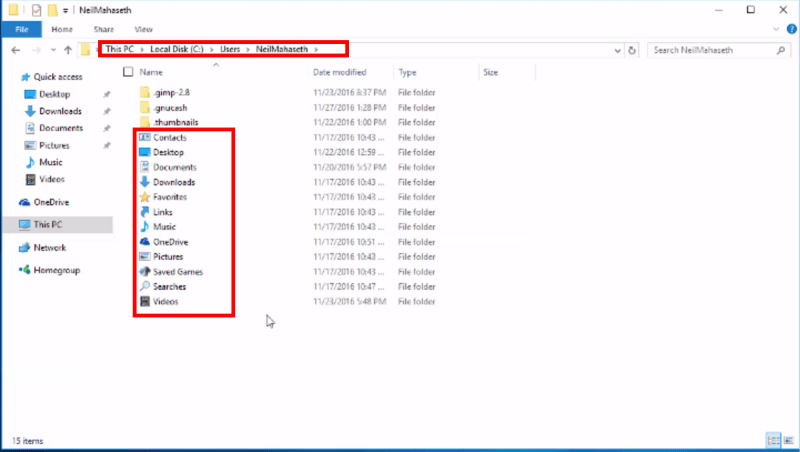Open Documents in navigation pane
This screenshot has height=452, width=800.
click(x=61, y=128)
